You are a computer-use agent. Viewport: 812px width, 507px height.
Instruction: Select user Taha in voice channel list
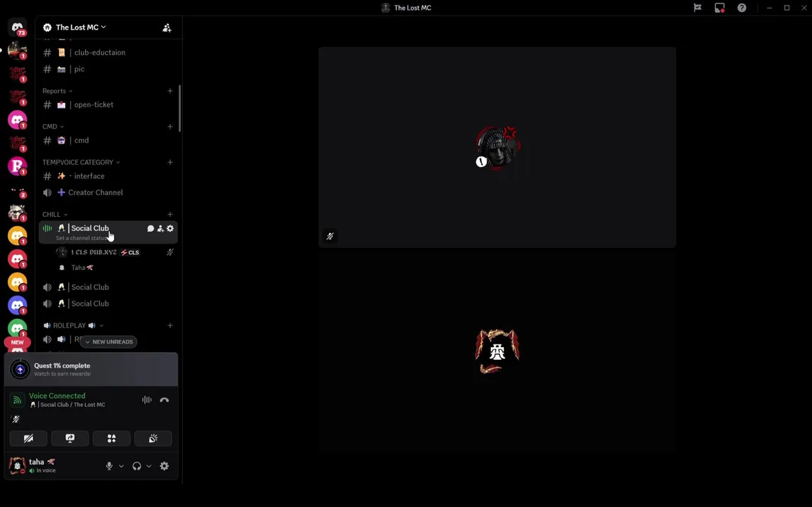[115, 268]
